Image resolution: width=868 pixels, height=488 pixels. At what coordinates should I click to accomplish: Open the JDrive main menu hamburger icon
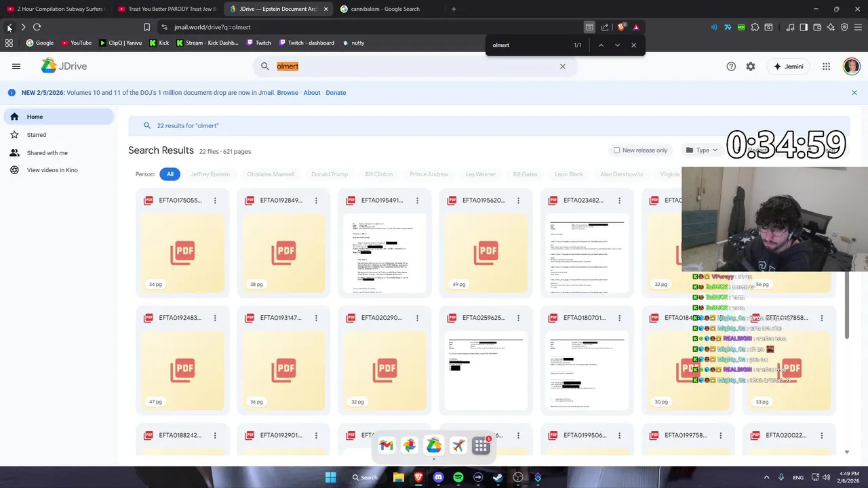16,66
